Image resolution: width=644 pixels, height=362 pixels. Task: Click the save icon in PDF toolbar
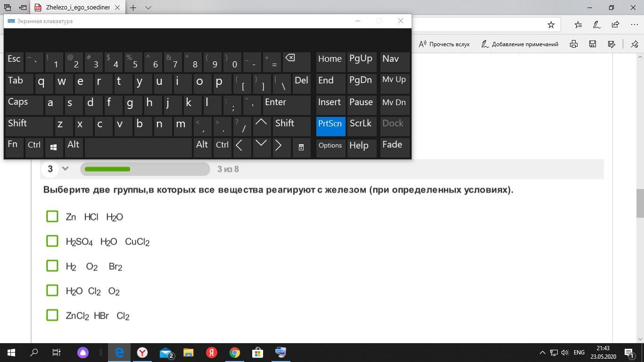coord(593,44)
